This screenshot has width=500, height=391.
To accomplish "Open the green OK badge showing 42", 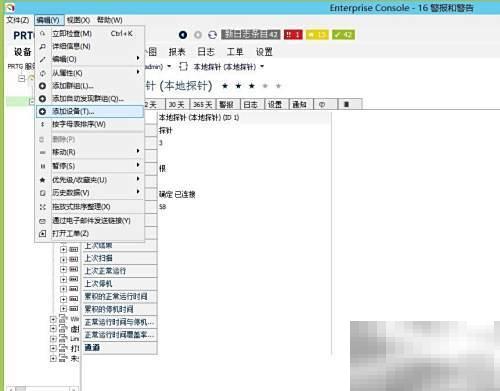I will point(343,35).
